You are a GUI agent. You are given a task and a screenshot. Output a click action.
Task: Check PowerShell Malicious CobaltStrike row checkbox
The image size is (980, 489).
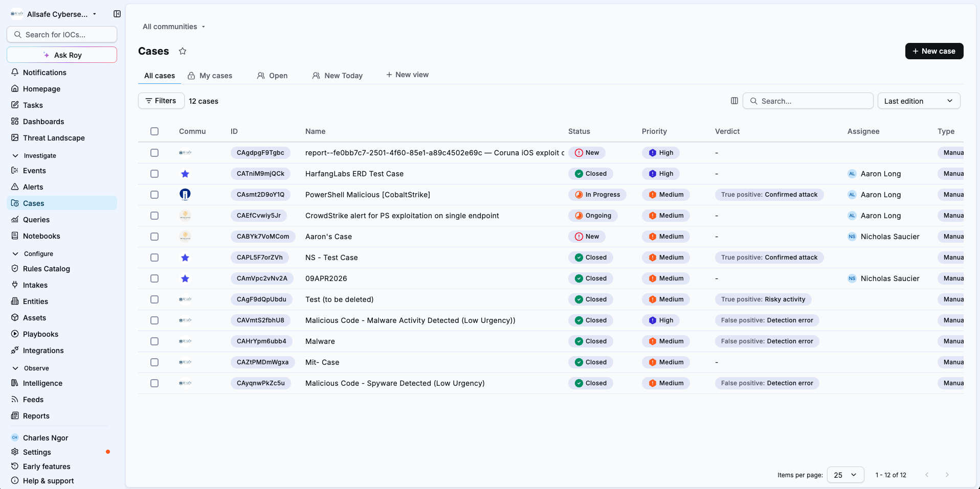click(x=154, y=195)
